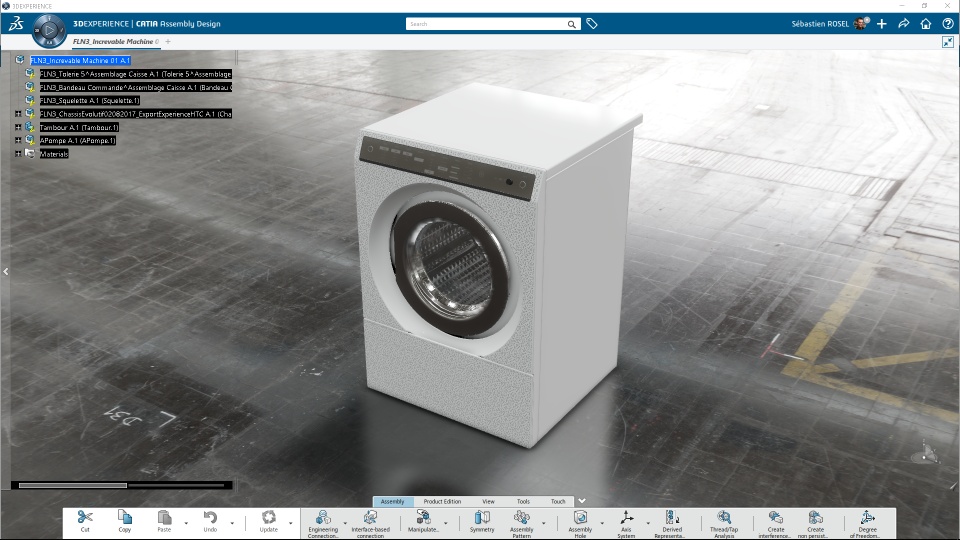Select the Interface-based connection tool
This screenshot has height=540, width=960.
point(370,524)
